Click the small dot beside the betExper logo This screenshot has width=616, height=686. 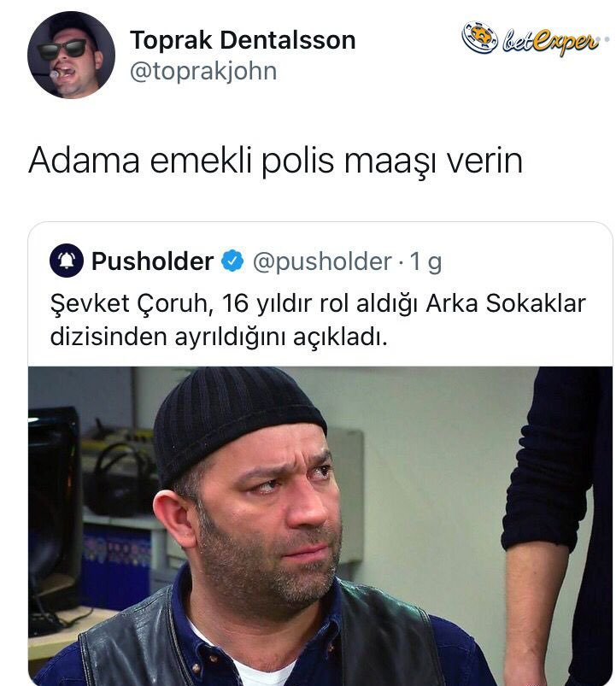[607, 39]
